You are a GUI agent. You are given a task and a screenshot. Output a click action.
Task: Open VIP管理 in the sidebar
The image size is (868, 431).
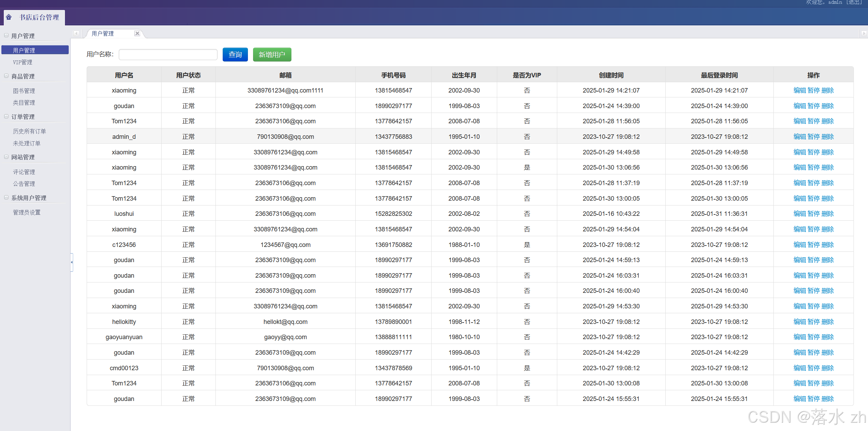pos(22,62)
